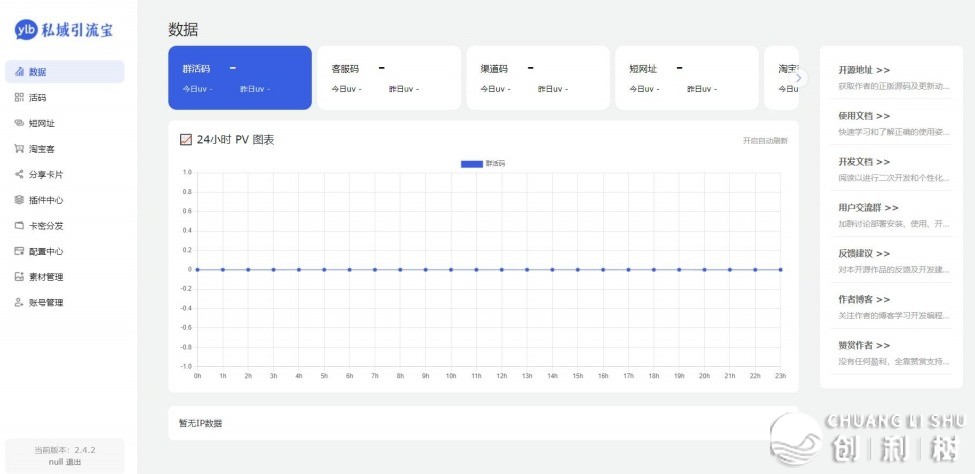
Task: Open the 作者博客 >> link
Action: click(864, 299)
